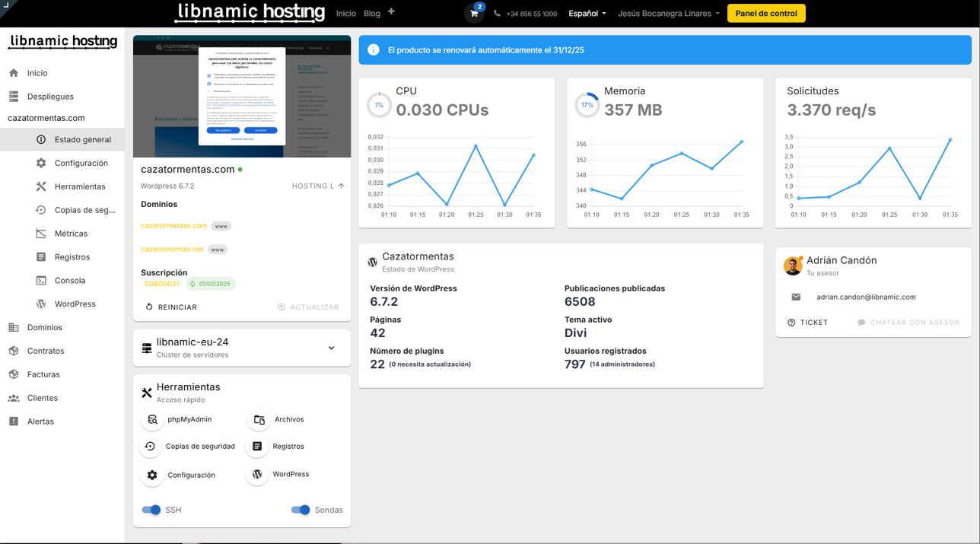Disable the SSH toggle
Image resolution: width=980 pixels, height=544 pixels.
(x=151, y=510)
